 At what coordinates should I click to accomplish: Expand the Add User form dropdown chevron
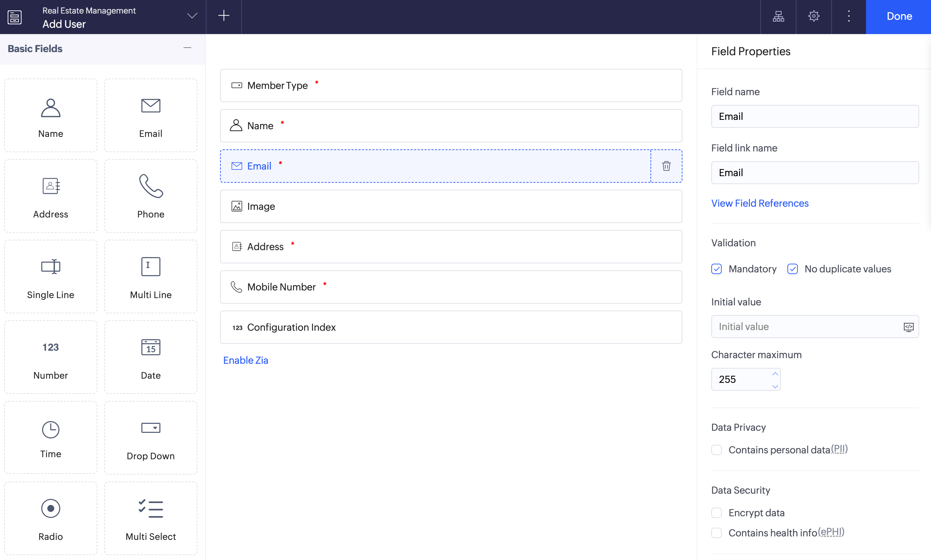point(192,16)
